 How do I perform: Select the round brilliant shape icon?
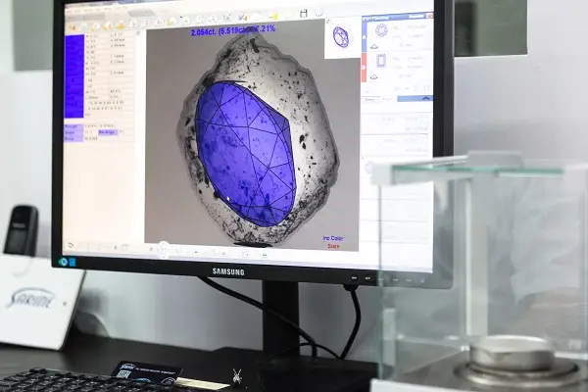[x=381, y=30]
